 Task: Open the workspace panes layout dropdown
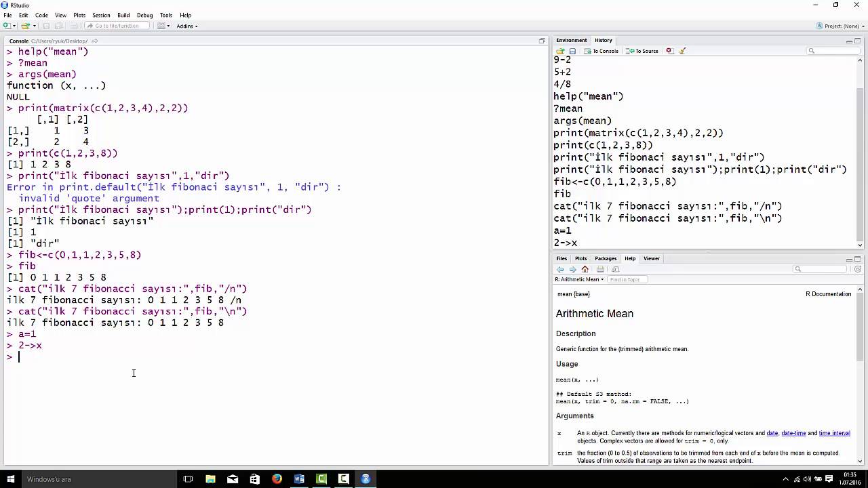click(161, 26)
